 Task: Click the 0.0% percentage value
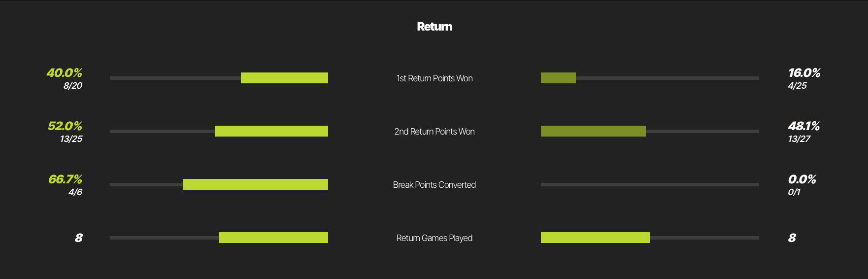pos(802,179)
